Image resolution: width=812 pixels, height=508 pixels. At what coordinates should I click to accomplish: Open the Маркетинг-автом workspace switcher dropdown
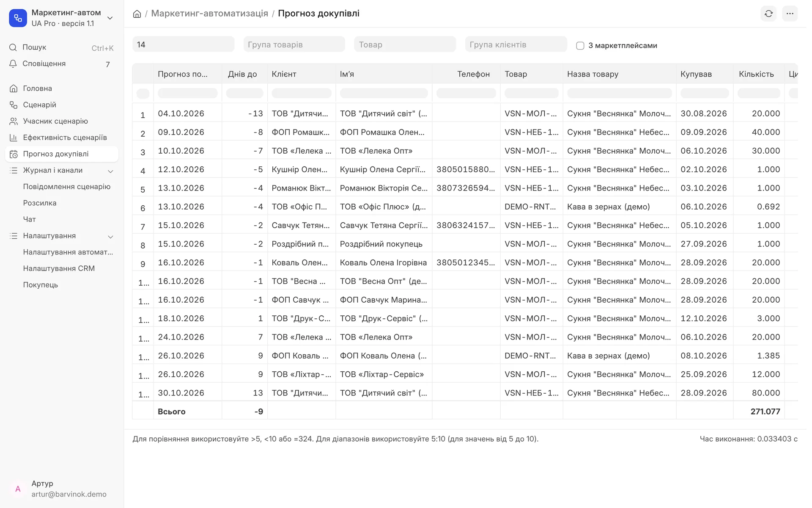[x=110, y=18]
